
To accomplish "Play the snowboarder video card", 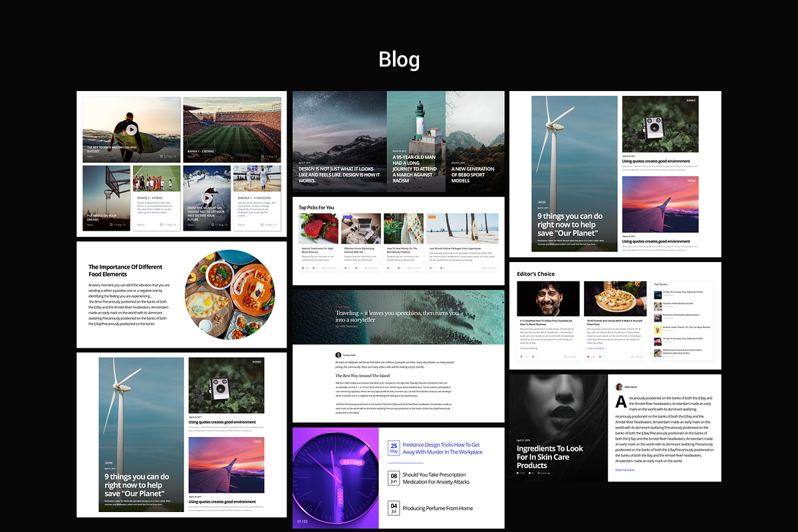I will coord(207,198).
